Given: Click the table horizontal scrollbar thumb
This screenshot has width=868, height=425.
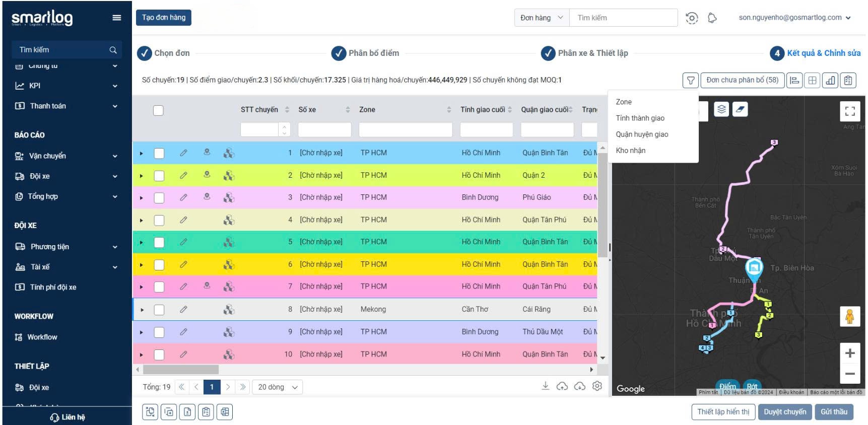Looking at the screenshot, I should click(x=181, y=369).
